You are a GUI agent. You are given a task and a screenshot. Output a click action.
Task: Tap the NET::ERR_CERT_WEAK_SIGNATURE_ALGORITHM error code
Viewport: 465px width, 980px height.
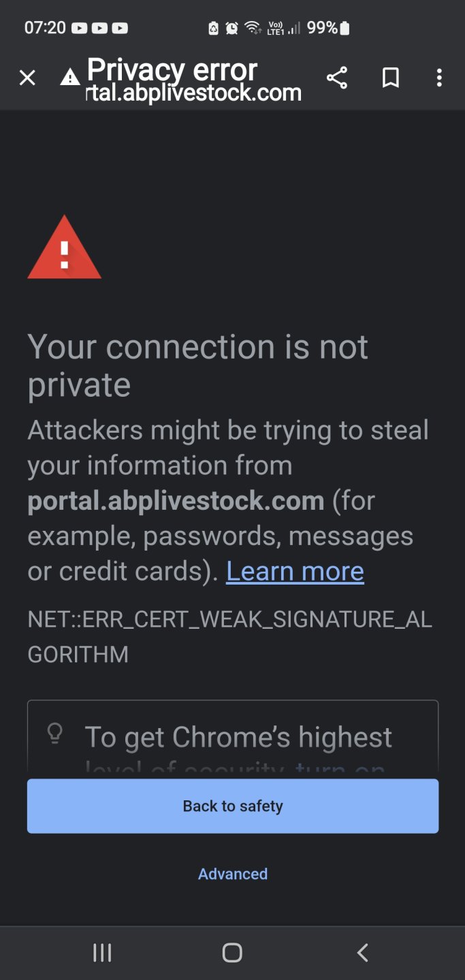(x=230, y=637)
